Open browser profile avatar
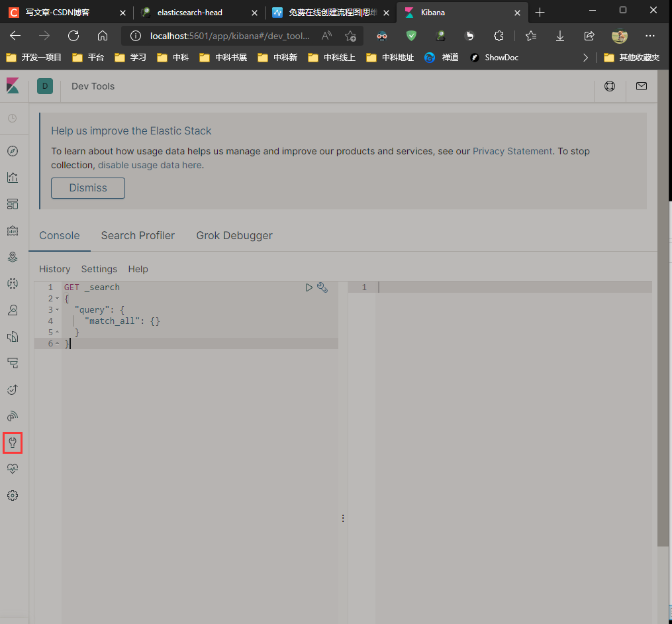Viewport: 672px width, 624px height. click(x=620, y=36)
